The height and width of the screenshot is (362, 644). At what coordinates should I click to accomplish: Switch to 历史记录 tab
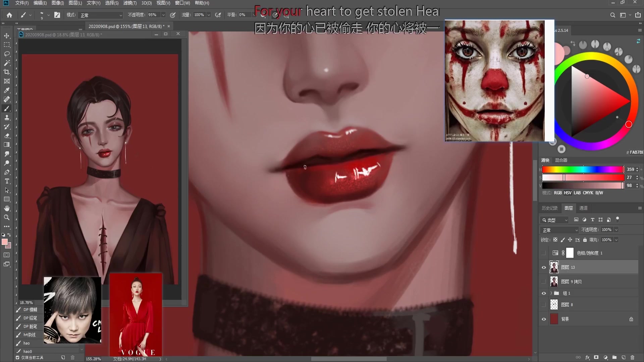pos(549,208)
